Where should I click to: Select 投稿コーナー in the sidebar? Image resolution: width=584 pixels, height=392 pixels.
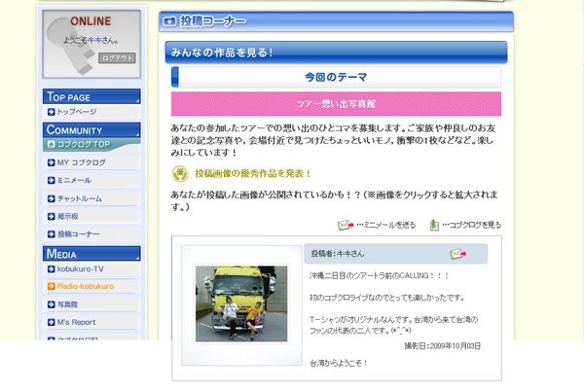[x=78, y=234]
